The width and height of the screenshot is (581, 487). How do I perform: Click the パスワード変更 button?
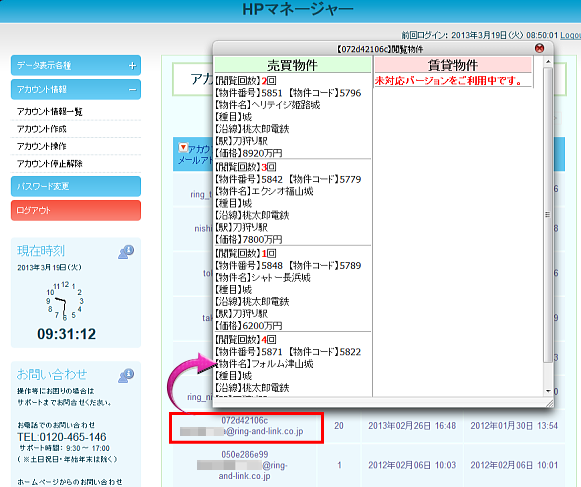[76, 186]
